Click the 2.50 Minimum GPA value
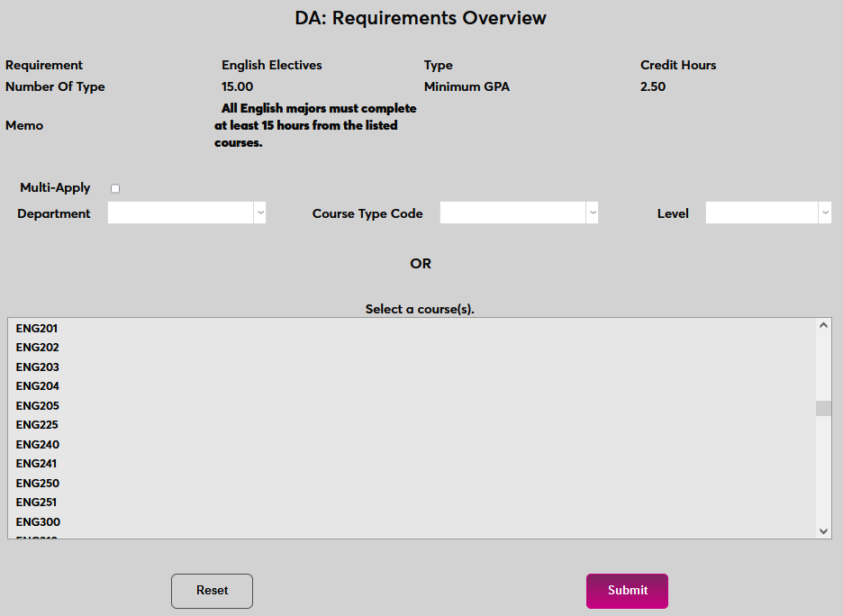Image resolution: width=843 pixels, height=616 pixels. click(653, 86)
